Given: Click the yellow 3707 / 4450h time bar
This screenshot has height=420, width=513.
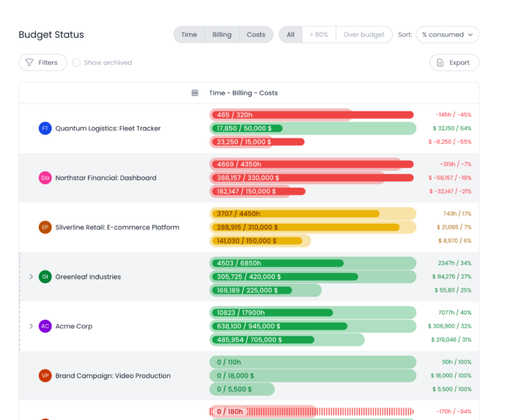Looking at the screenshot, I should pos(313,213).
